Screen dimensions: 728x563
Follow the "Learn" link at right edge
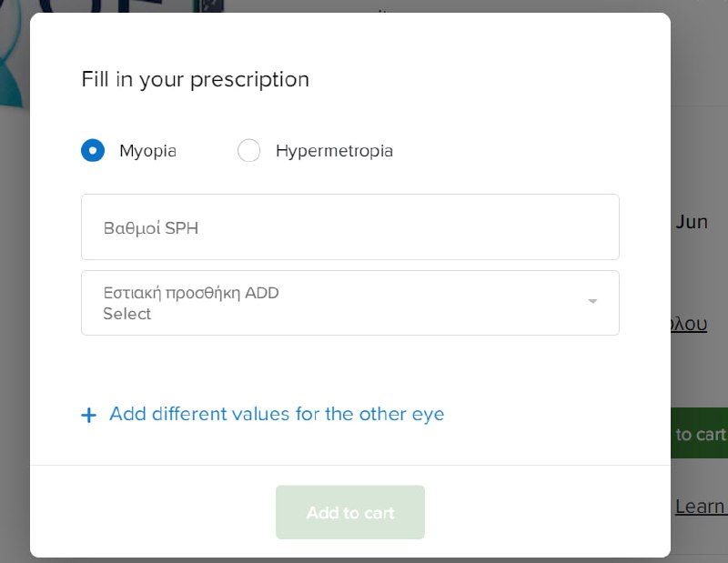(700, 507)
